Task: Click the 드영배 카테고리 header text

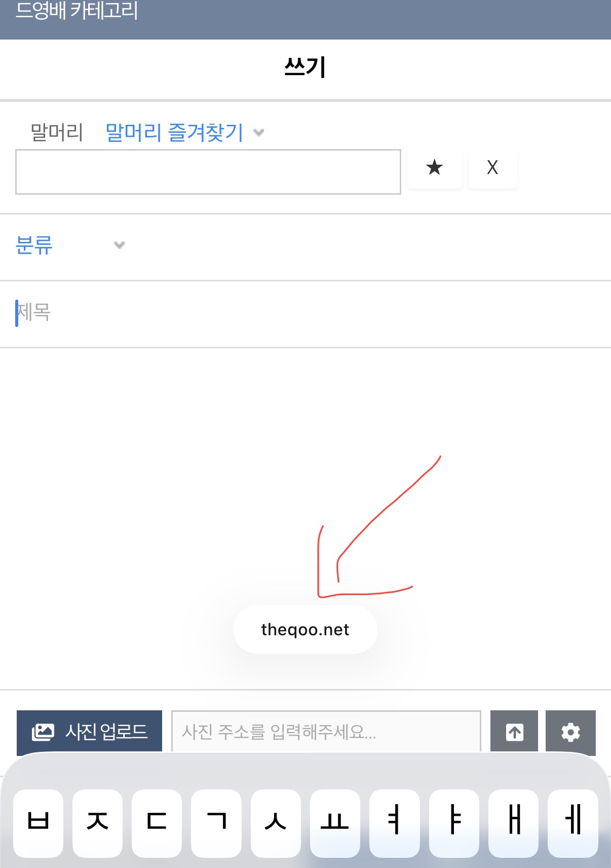Action: click(77, 10)
